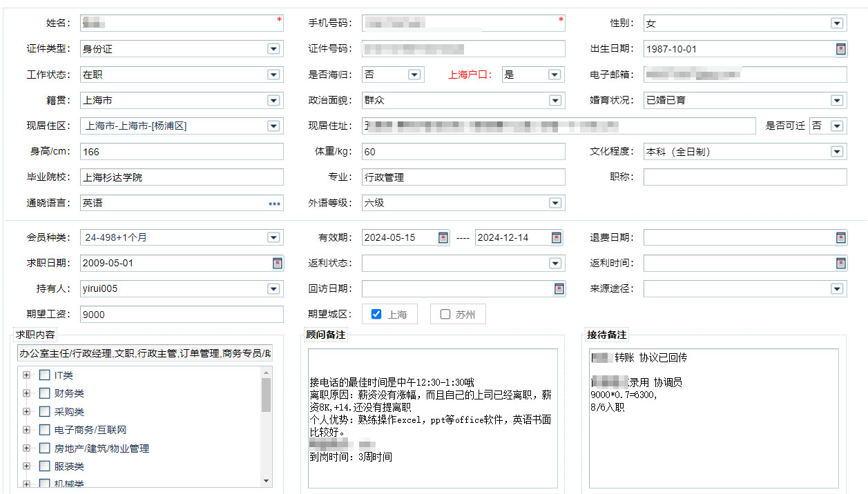Check the 电子商务/互联网 category checkbox
Viewport: 868px width, 494px height.
point(44,430)
